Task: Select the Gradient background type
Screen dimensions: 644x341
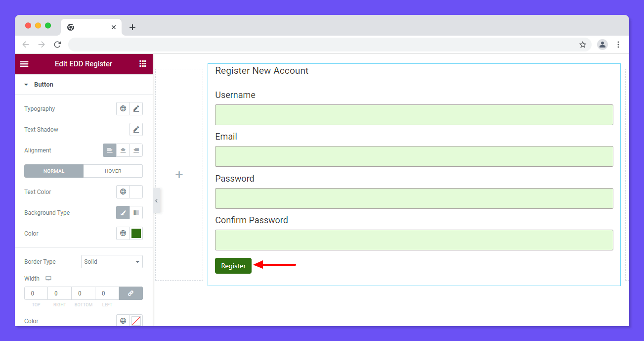Action: tap(136, 212)
